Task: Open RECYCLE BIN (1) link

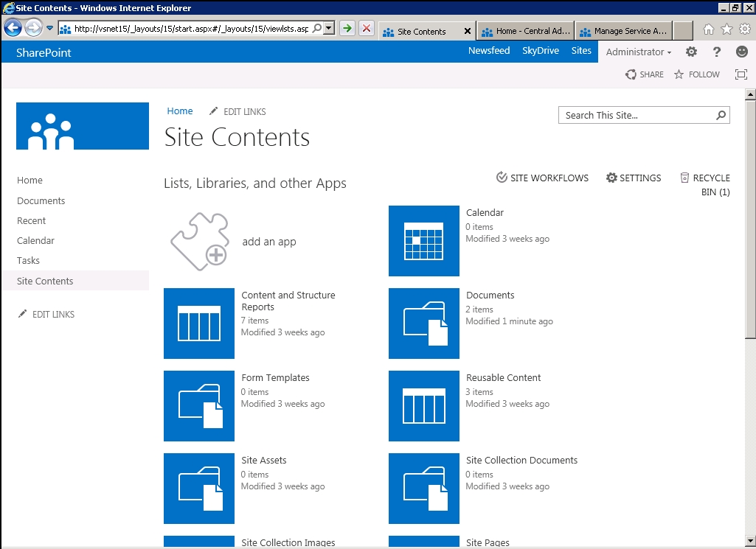Action: [705, 184]
